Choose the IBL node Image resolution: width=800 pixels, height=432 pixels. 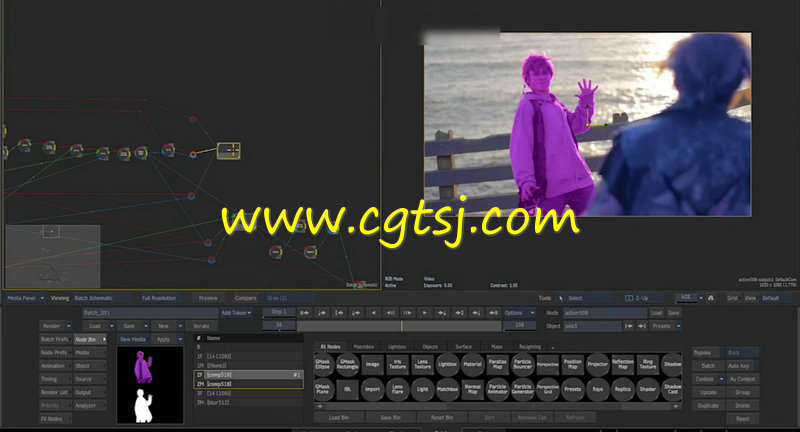[347, 389]
